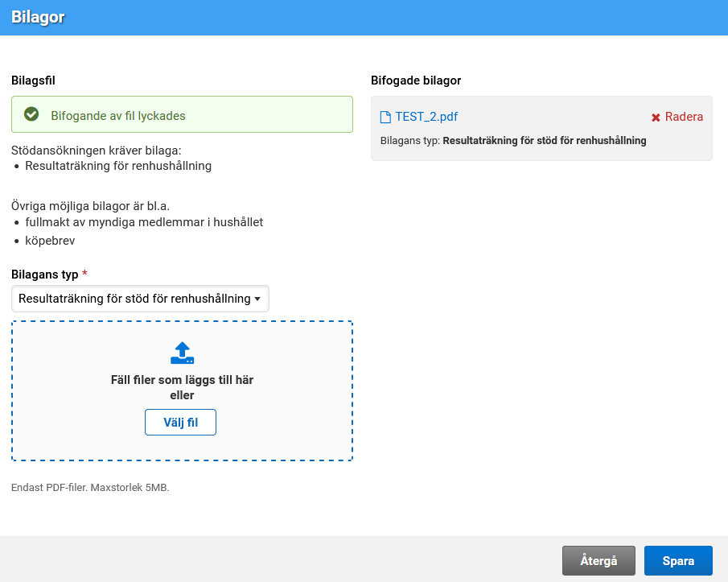Save attachments with the Spara button
Image resolution: width=728 pixels, height=582 pixels.
(x=678, y=561)
